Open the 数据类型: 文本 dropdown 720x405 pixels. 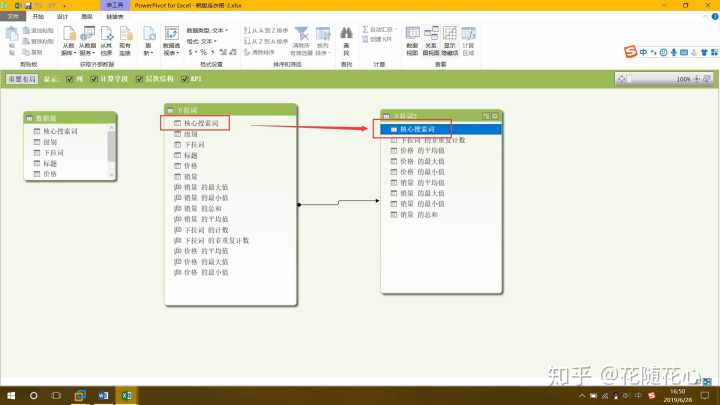click(x=207, y=30)
